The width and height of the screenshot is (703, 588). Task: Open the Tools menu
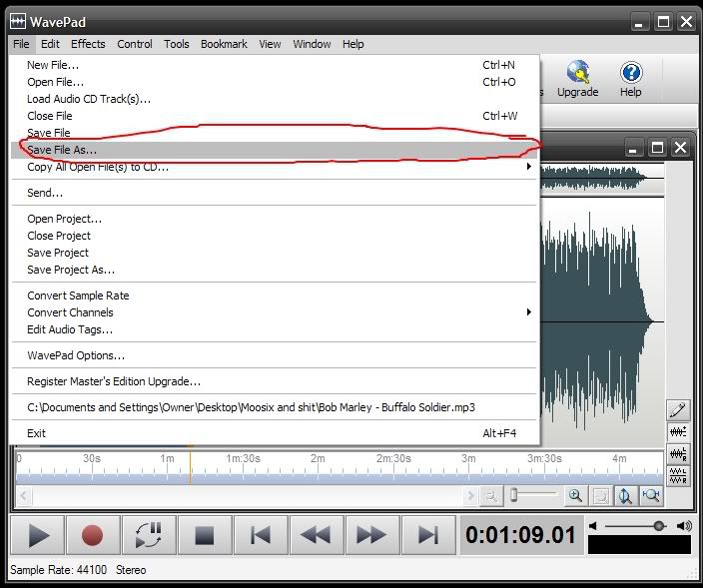[x=176, y=44]
